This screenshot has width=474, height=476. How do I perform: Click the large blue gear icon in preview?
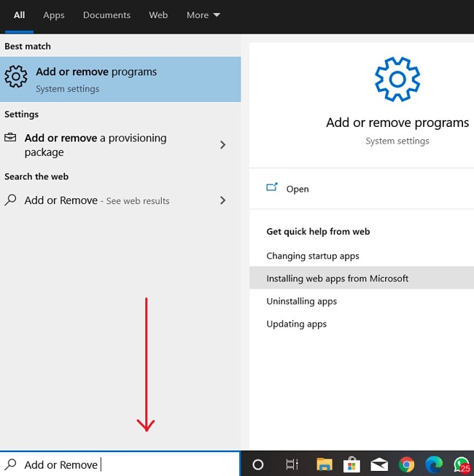coord(397,79)
